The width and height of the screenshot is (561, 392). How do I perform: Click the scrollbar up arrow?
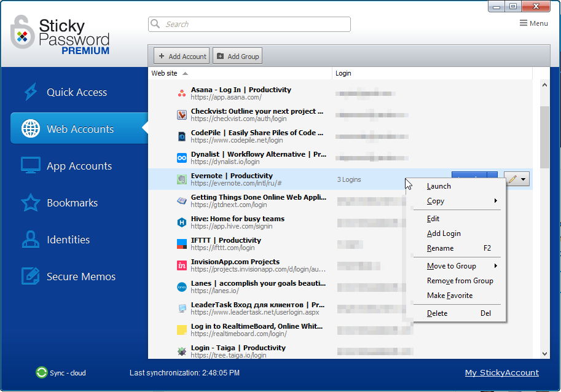(544, 85)
